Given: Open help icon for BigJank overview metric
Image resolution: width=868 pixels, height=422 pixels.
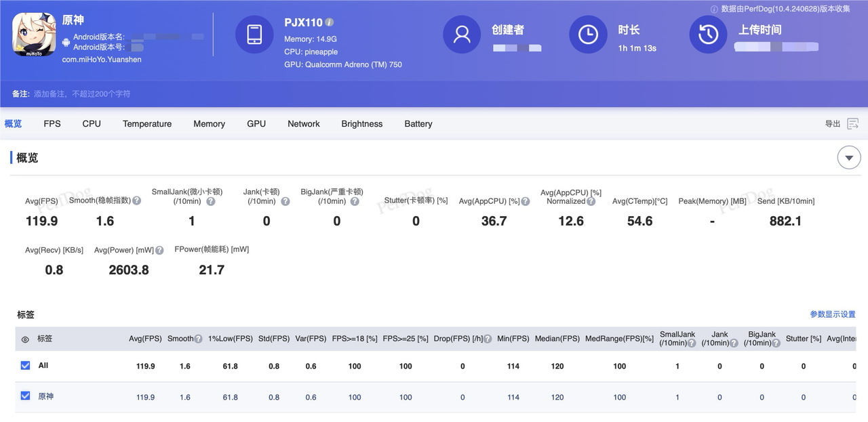Looking at the screenshot, I should (x=355, y=201).
